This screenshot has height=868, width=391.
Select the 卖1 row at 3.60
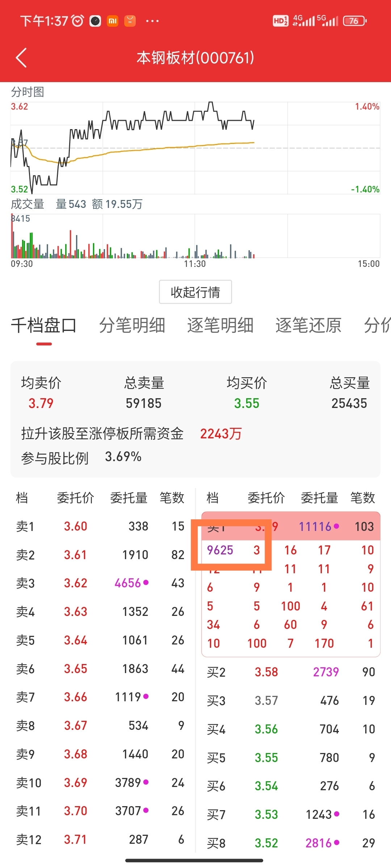[100, 526]
